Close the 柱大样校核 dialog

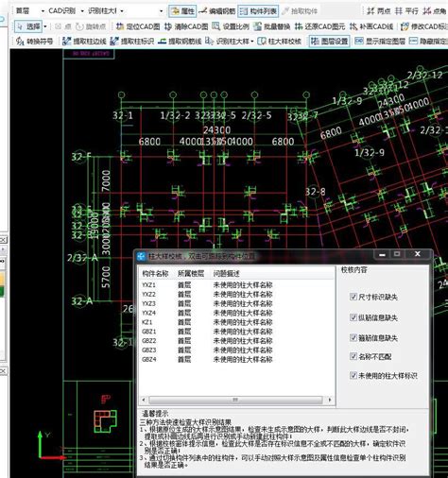tap(418, 254)
